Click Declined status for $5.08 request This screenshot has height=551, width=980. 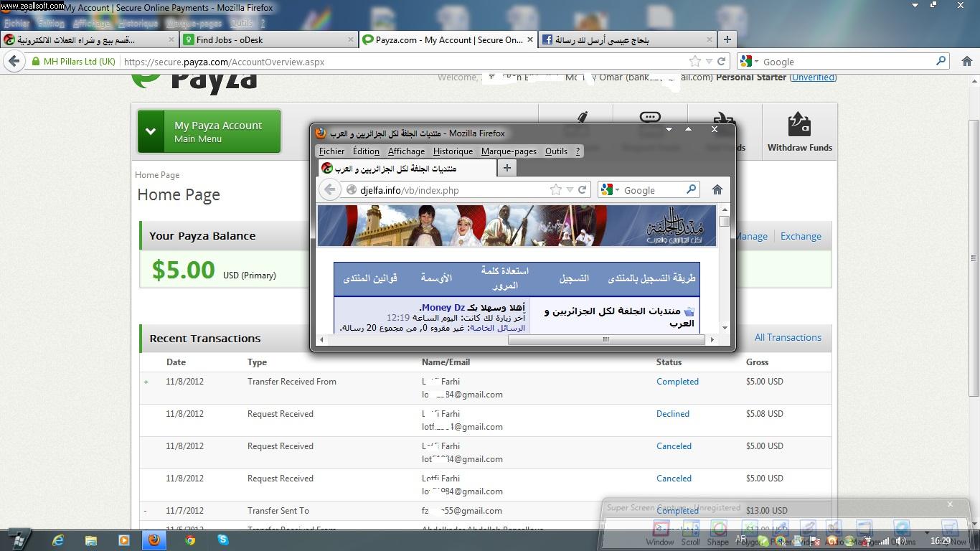point(673,414)
